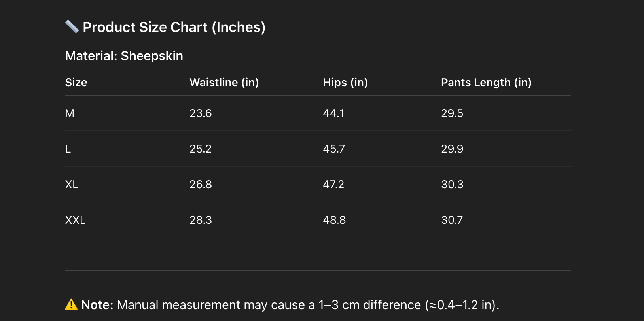Select the Pants Length (in) column header

[x=486, y=82]
